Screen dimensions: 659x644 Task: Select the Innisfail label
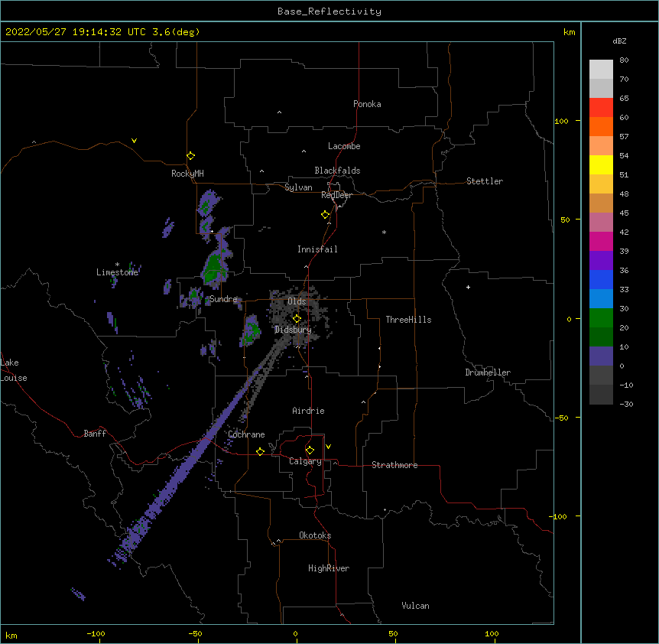coord(317,249)
